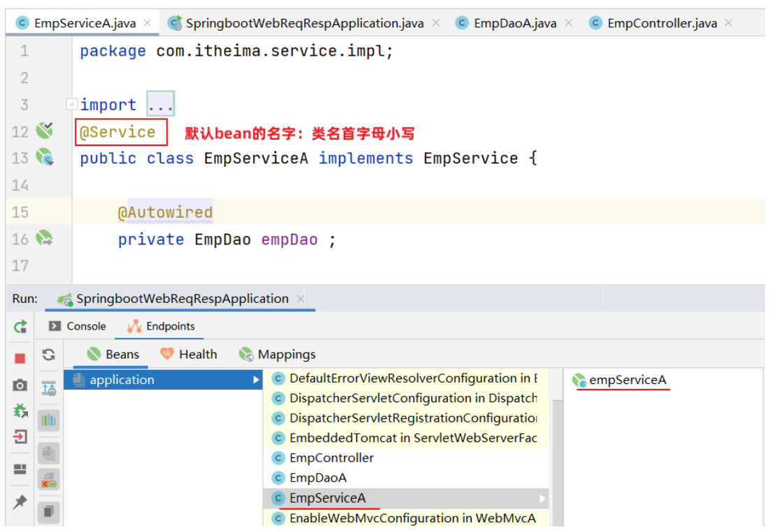Switch to the Console tab
The image size is (770, 532).
pos(78,326)
